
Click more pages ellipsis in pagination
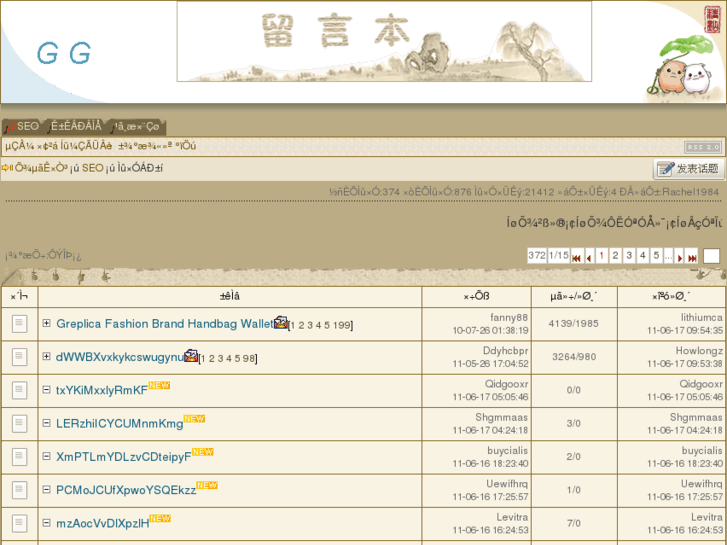pyautogui.click(x=668, y=256)
